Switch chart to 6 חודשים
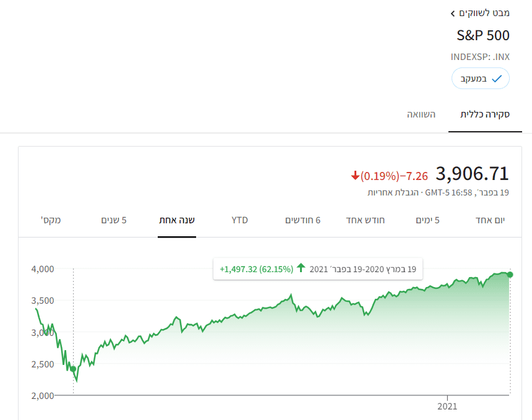The image size is (532, 420). (x=302, y=220)
